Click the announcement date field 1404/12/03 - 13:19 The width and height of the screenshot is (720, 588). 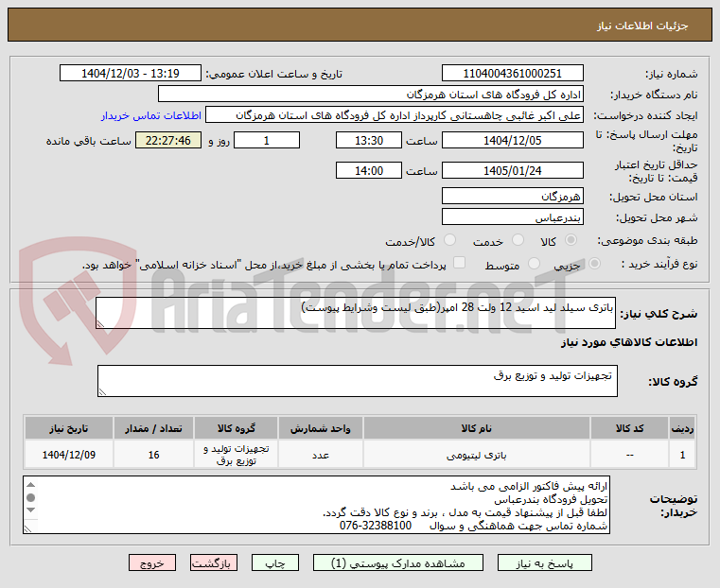(131, 74)
